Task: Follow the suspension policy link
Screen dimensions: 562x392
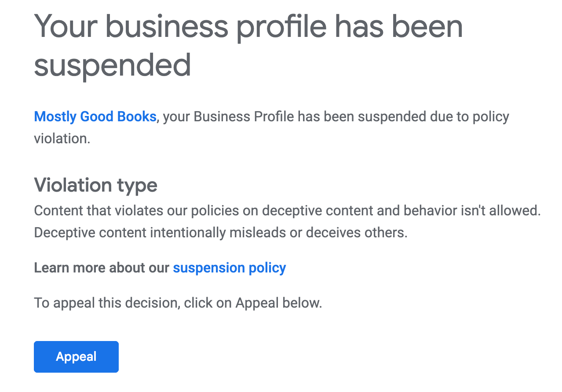Action: (x=230, y=268)
